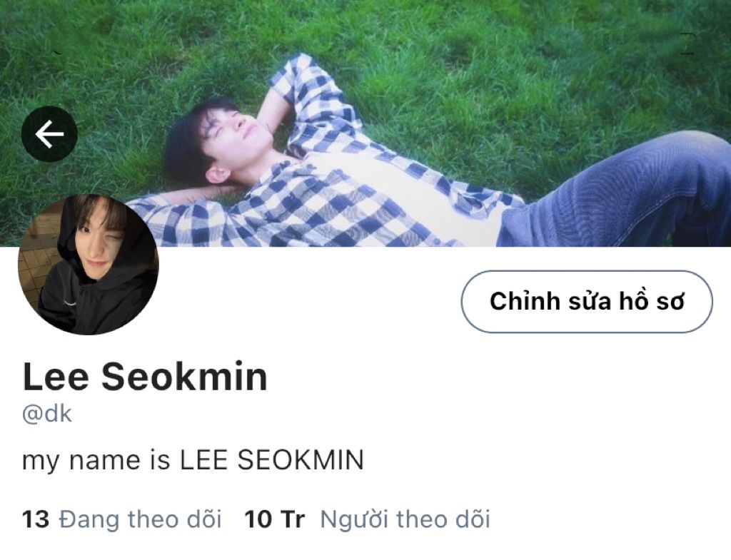
Task: Go back using the arrow icon
Action: pos(49,134)
